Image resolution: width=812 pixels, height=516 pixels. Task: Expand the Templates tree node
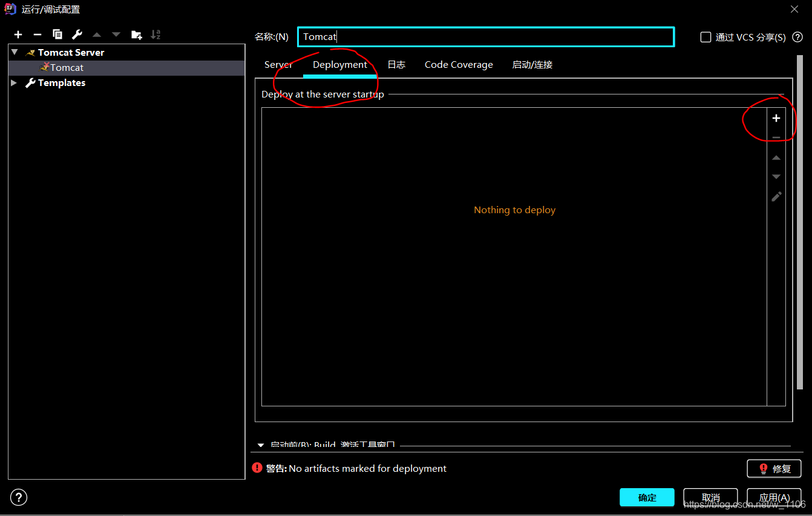[15, 82]
